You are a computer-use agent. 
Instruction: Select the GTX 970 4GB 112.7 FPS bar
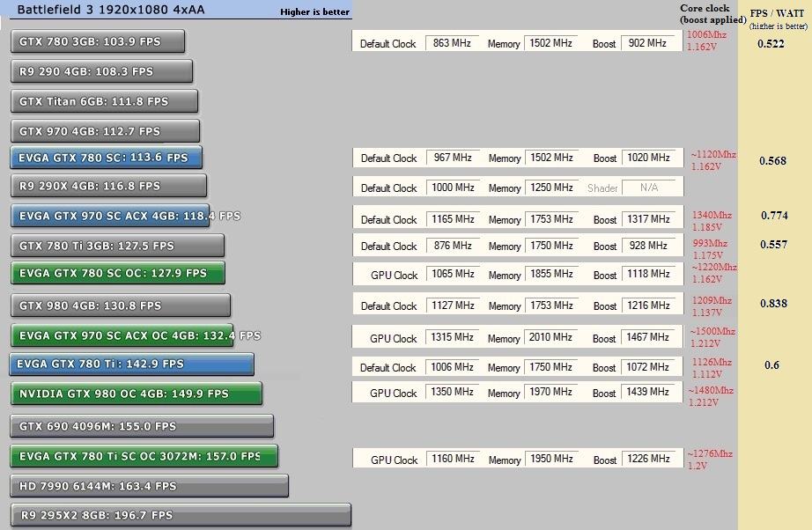click(105, 131)
